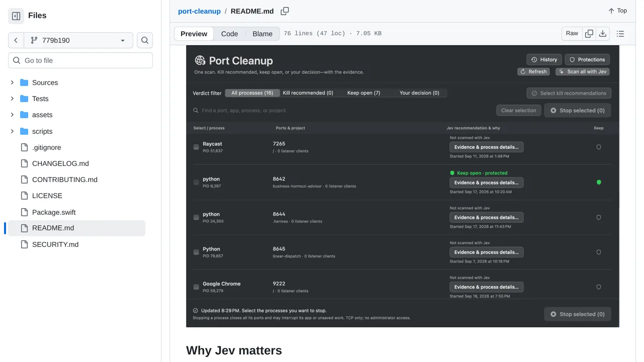Go back using the arrow beside branch selector
This screenshot has height=362, width=644.
pos(16,40)
